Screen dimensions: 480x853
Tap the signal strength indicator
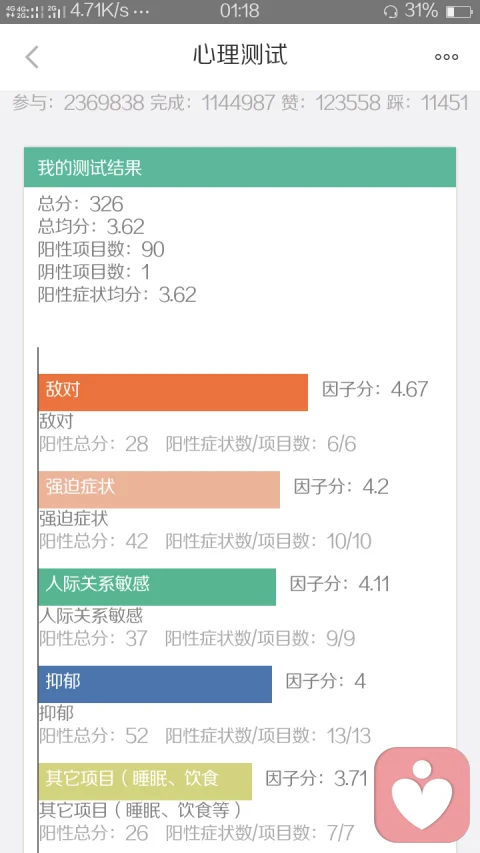pyautogui.click(x=35, y=11)
